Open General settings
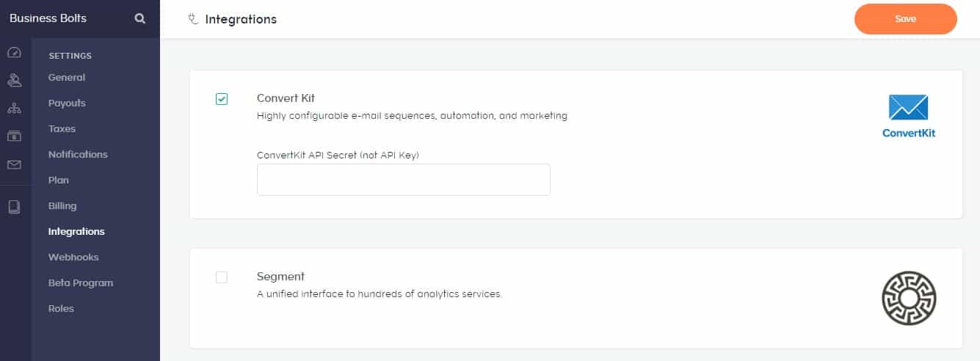The width and height of the screenshot is (980, 361). coord(67,78)
